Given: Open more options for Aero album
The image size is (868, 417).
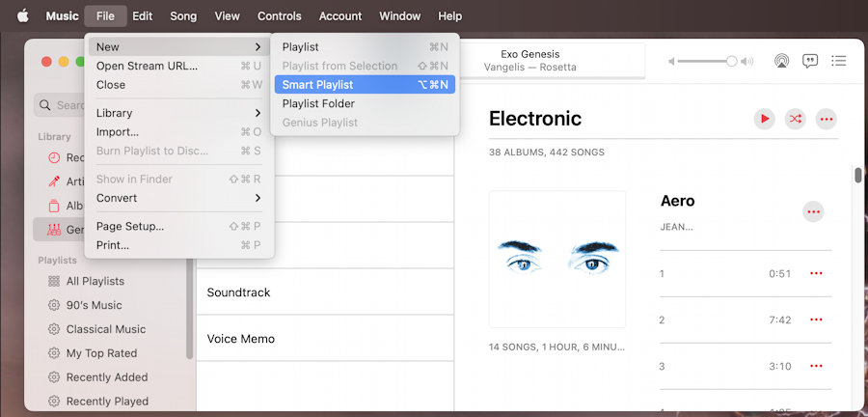Looking at the screenshot, I should (813, 211).
